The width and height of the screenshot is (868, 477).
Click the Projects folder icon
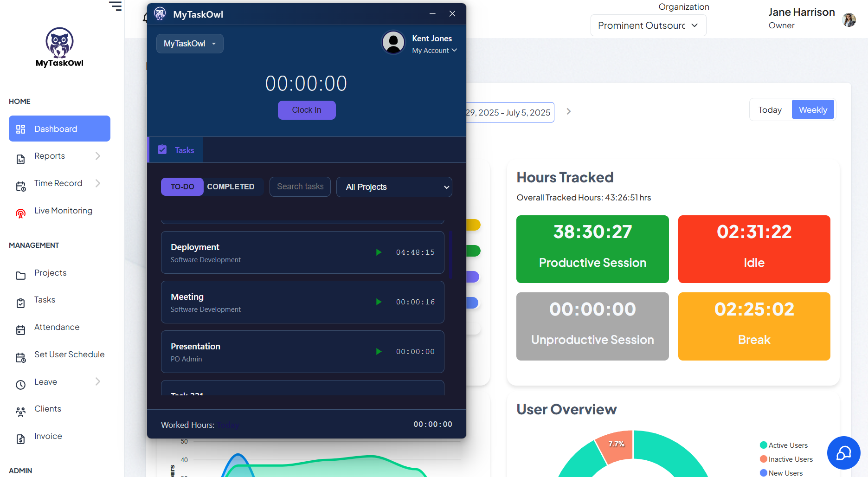[x=20, y=276]
